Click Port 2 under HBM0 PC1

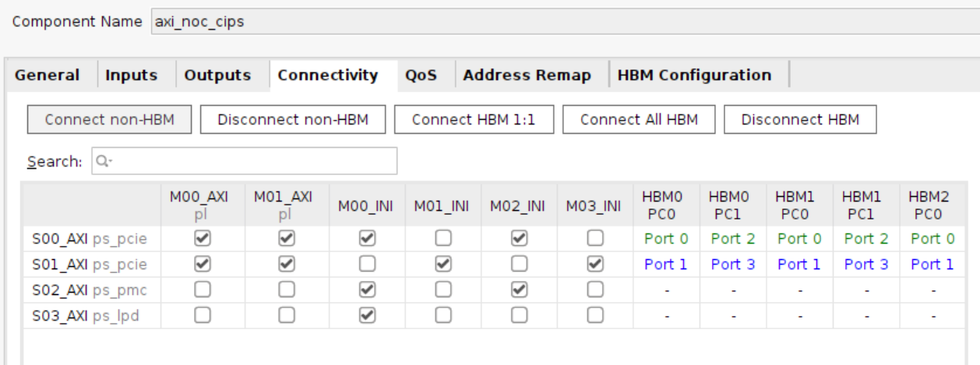tap(732, 239)
